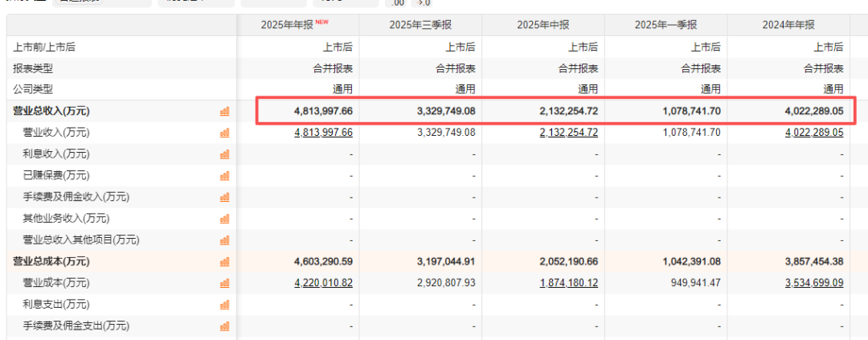868x340 pixels.
Task: Open underlined 营业收入 value 4,813,997.66
Action: coord(324,133)
